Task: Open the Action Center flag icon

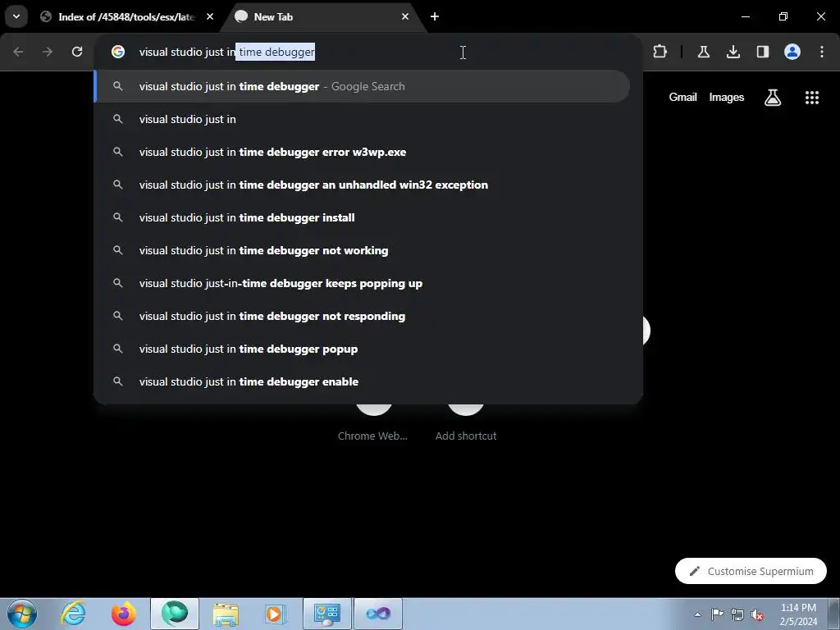Action: tap(717, 614)
